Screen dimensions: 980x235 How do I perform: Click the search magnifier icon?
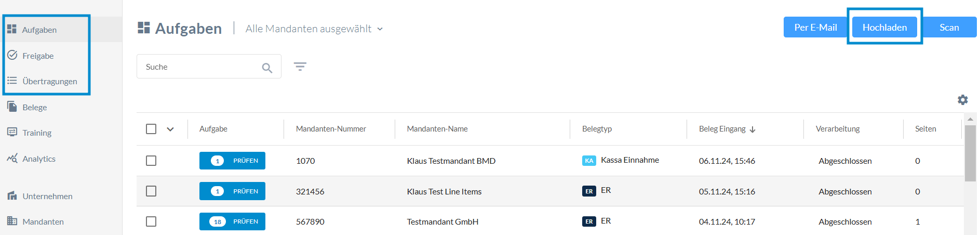click(x=267, y=68)
